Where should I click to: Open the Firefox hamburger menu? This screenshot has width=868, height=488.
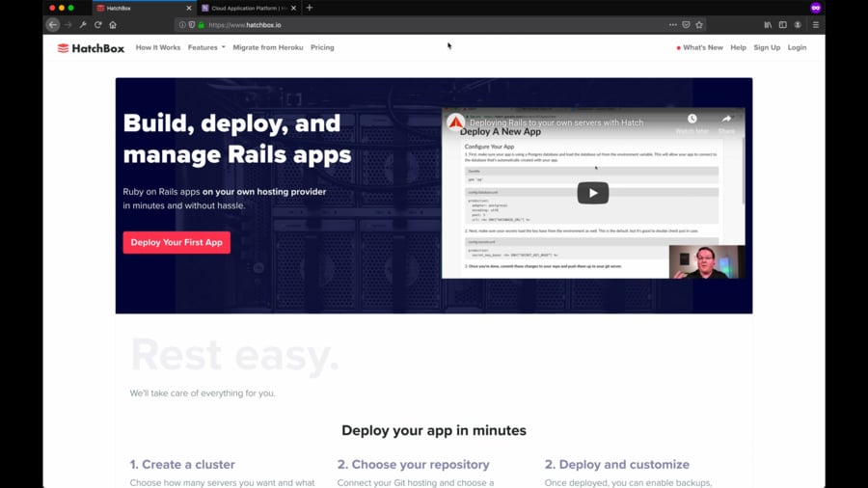point(815,25)
